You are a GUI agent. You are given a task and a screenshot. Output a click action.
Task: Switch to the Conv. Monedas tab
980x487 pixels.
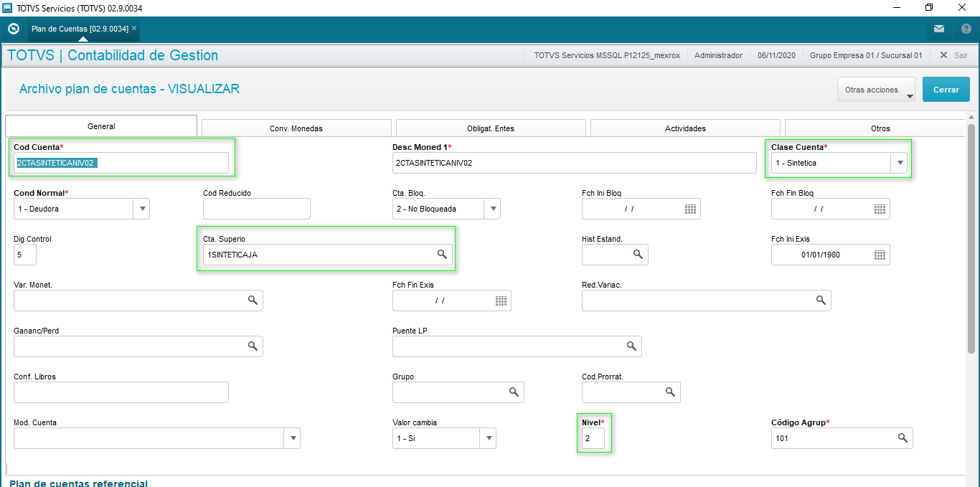pyautogui.click(x=296, y=128)
